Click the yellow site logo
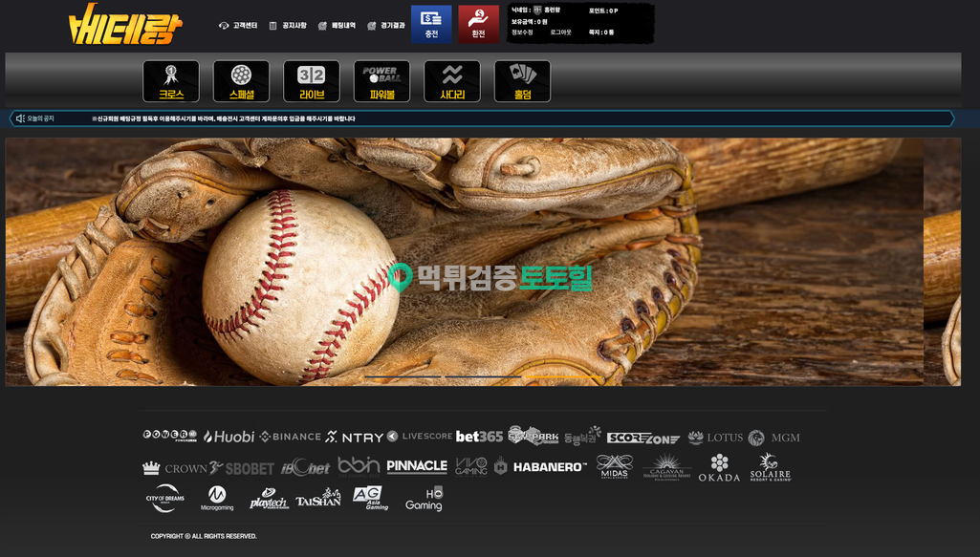980x557 pixels. pyautogui.click(x=124, y=26)
